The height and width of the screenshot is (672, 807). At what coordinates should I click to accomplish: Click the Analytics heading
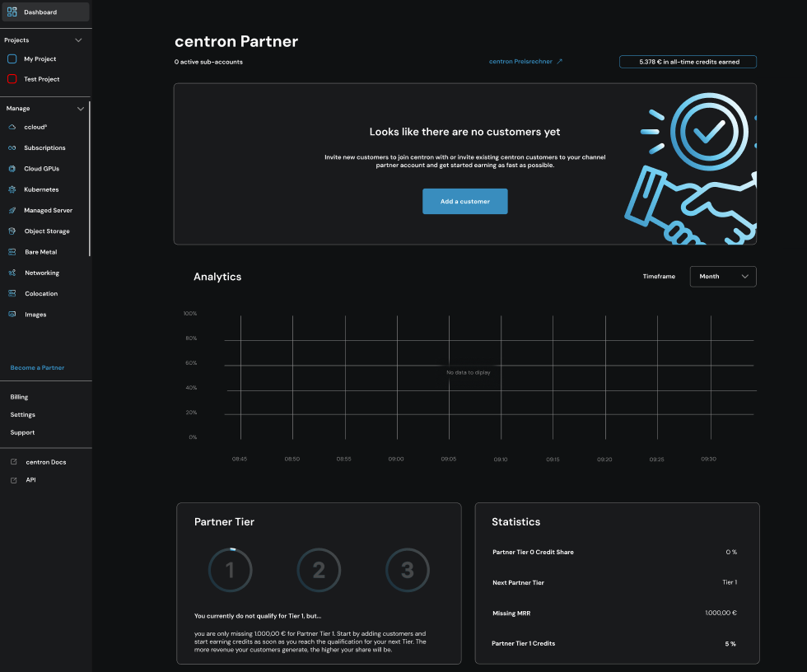tap(217, 277)
